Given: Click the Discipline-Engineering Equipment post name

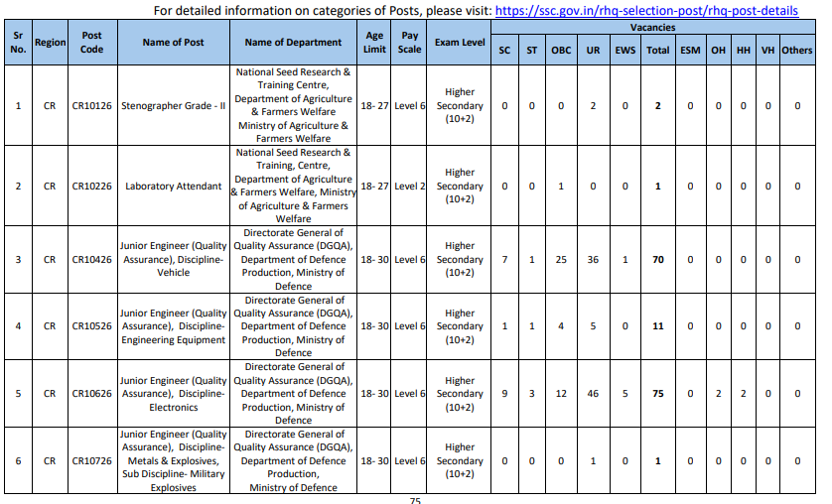Looking at the screenshot, I should pyautogui.click(x=173, y=326).
